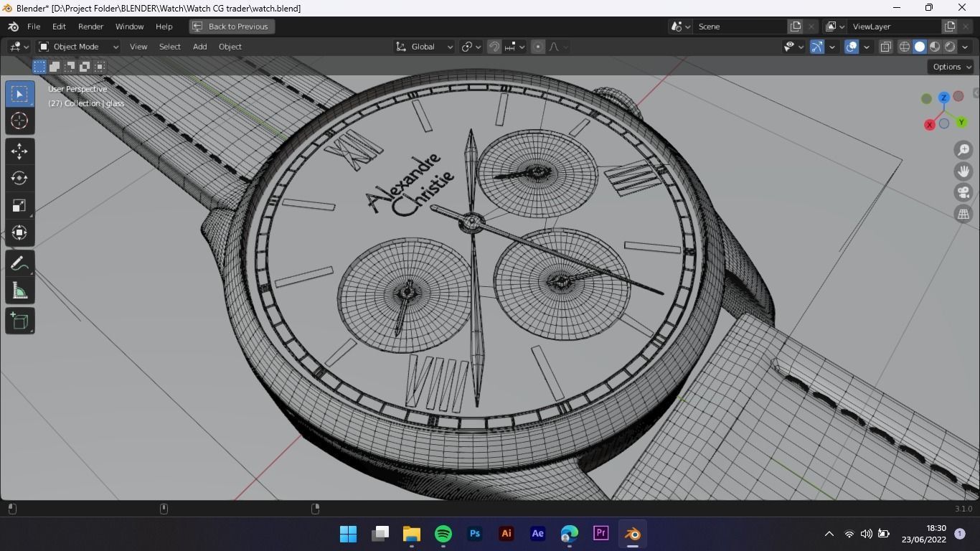Viewport: 980px width, 551px height.
Task: Select the Measure tool
Action: (x=19, y=291)
